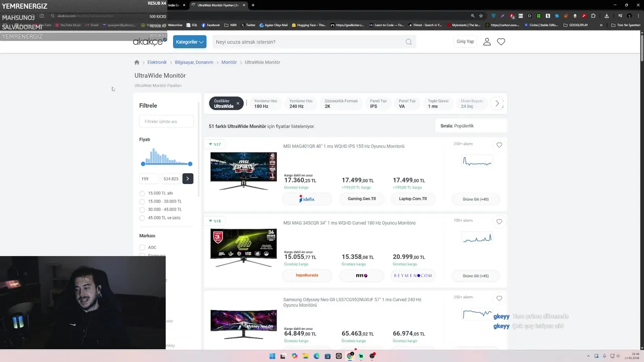Go to Bilgisayar, Donanım breadcrumb
Viewport: 644px width, 362px height.
click(194, 62)
